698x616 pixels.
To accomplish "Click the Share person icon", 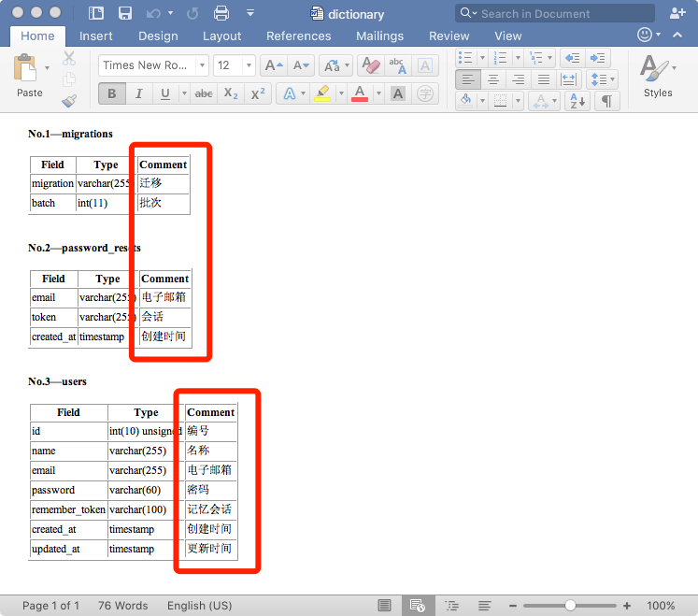I will click(x=677, y=13).
